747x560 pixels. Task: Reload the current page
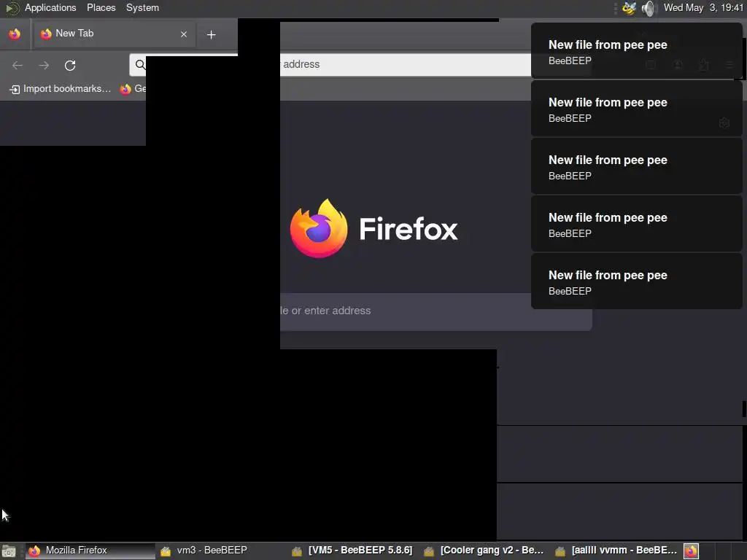[70, 65]
